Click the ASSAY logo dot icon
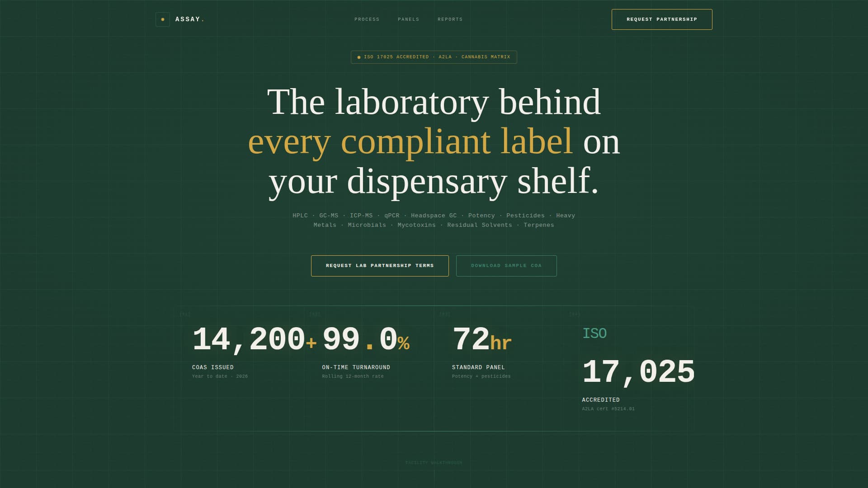The height and width of the screenshot is (488, 868). coord(163,19)
